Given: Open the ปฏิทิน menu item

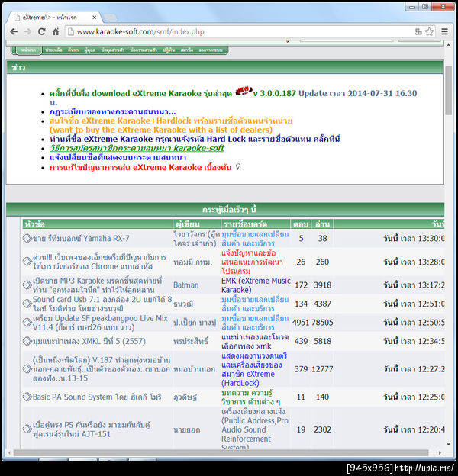Looking at the screenshot, I should pos(169,50).
